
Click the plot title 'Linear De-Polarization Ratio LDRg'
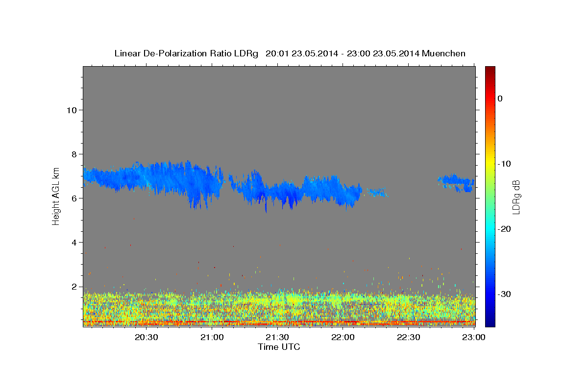(186, 53)
